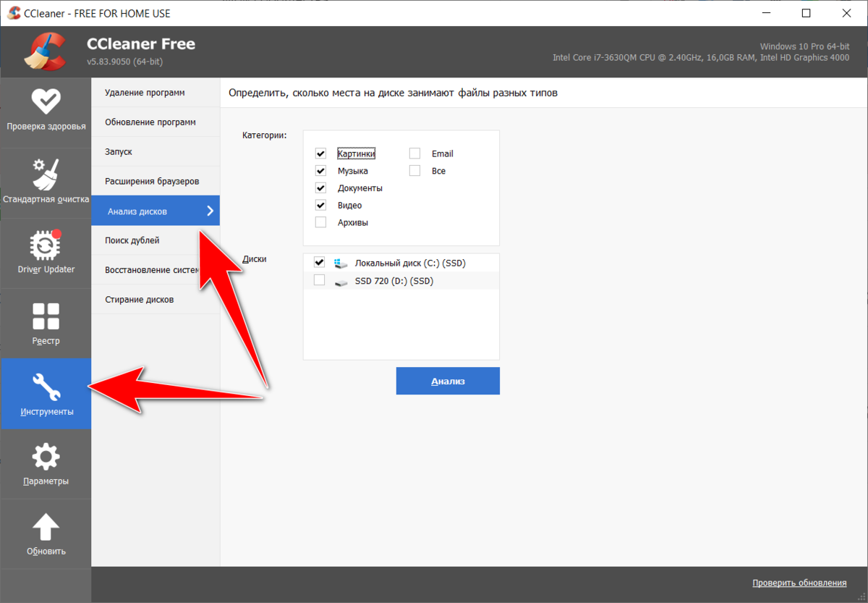Open Удаление программ (Uninstall) tools tab
This screenshot has width=868, height=603.
coord(156,93)
